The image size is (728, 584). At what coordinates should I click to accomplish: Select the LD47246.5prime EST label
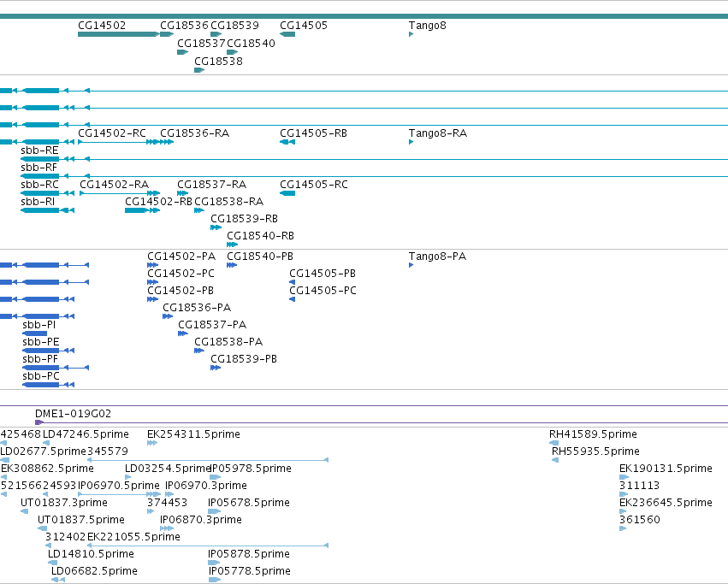(86, 434)
